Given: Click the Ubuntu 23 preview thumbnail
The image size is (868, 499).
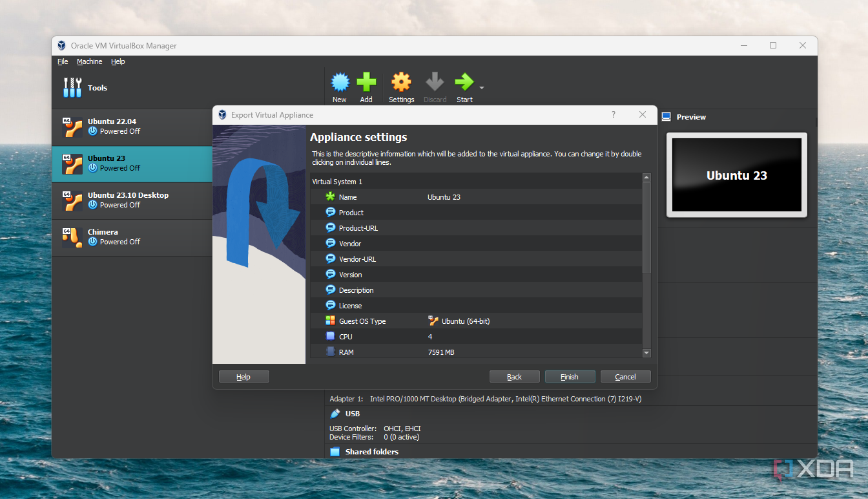Looking at the screenshot, I should tap(737, 175).
